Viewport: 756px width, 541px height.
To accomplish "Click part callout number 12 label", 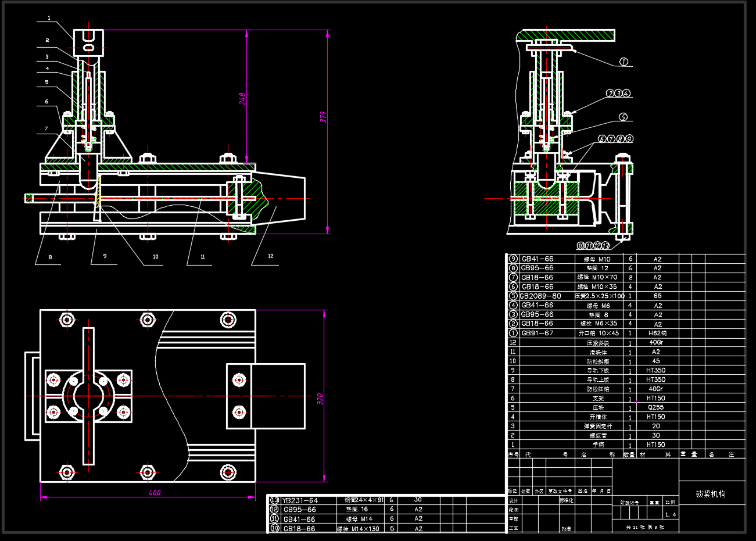I will click(271, 256).
